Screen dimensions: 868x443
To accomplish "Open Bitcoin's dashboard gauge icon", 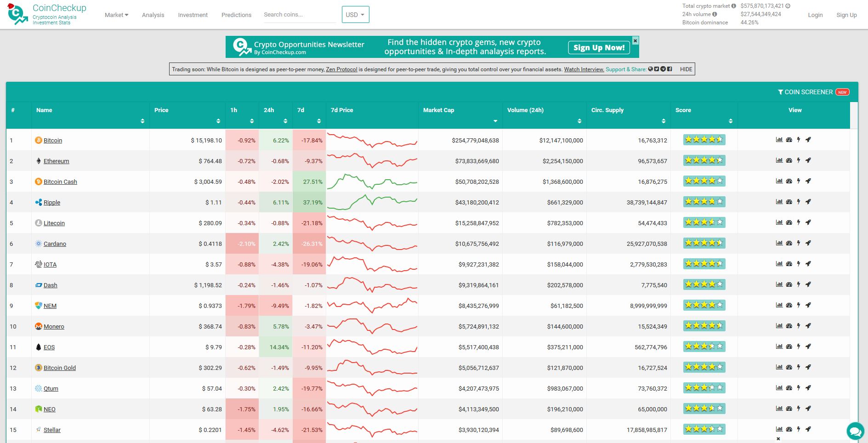I will (x=789, y=140).
